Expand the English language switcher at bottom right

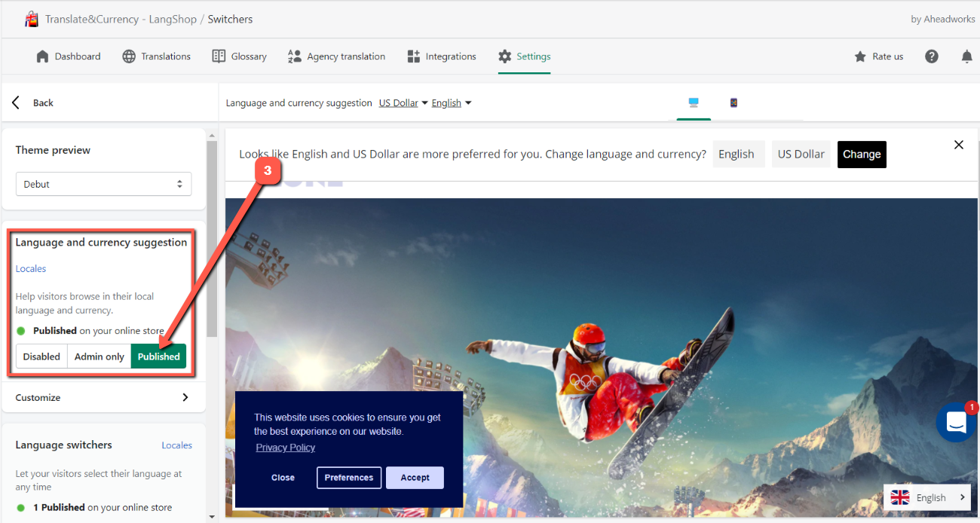(x=927, y=497)
